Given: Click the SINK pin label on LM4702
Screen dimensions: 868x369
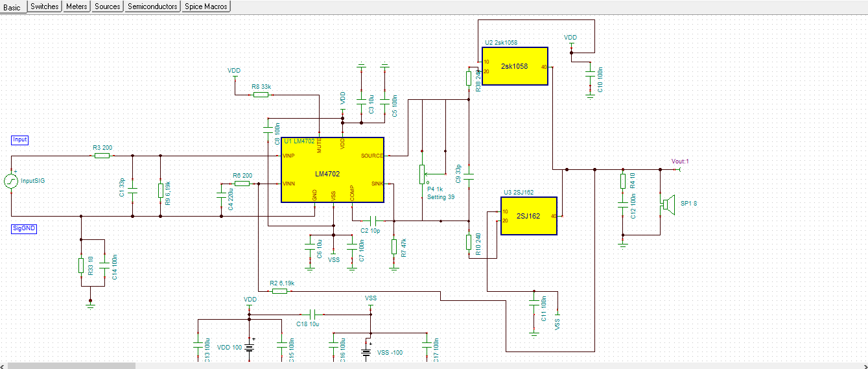Looking at the screenshot, I should 377,184.
